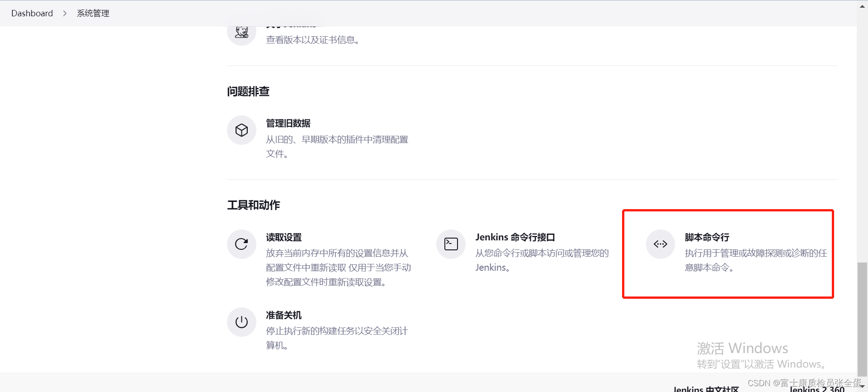Select the 读取设置 title link
Viewport: 868px width, 392px height.
283,237
